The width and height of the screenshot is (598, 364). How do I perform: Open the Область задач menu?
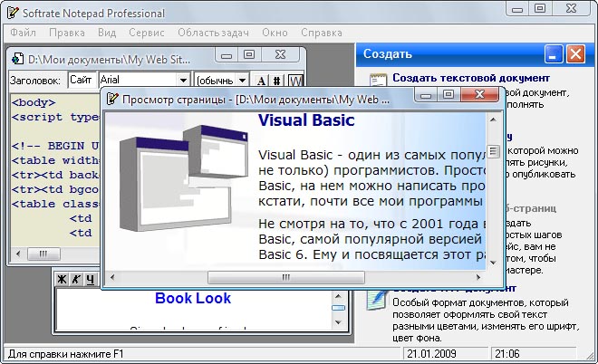pos(213,33)
